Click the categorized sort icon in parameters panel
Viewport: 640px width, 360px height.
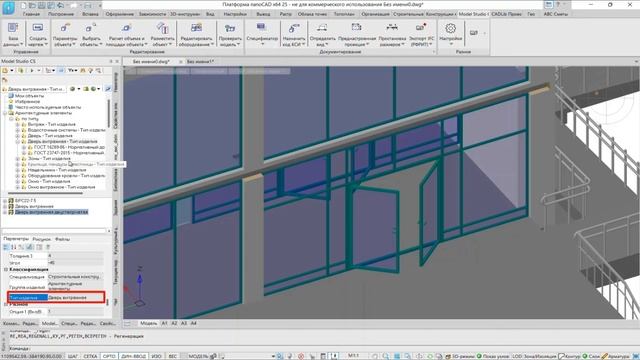pyautogui.click(x=6, y=247)
